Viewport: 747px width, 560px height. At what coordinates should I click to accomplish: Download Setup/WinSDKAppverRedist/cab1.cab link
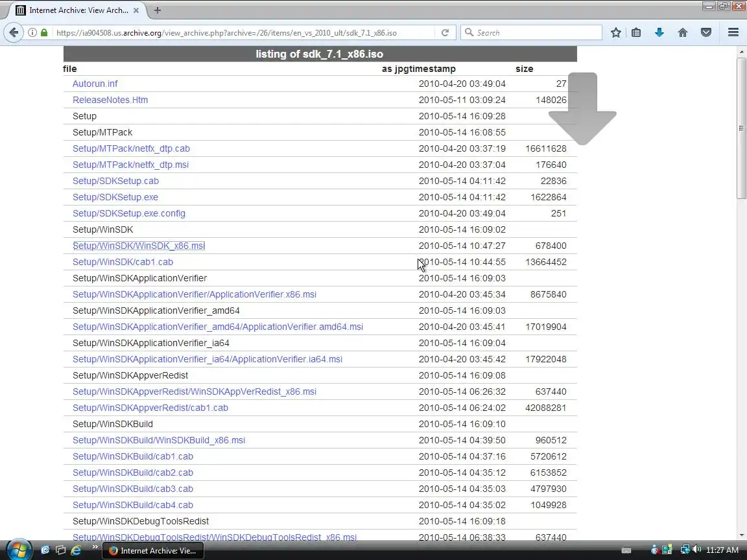[150, 408]
